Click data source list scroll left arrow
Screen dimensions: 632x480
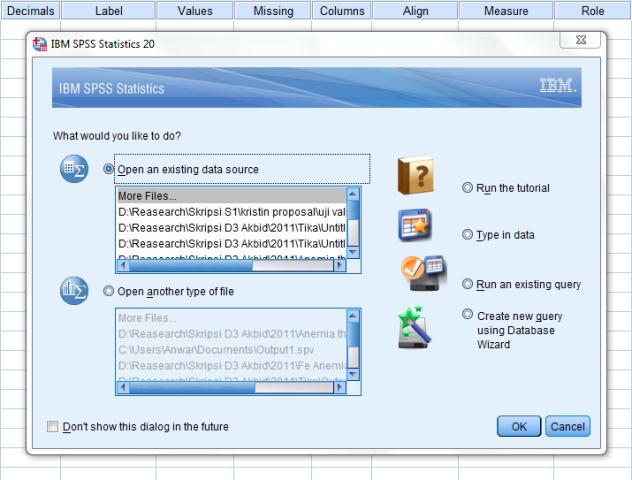tap(123, 265)
